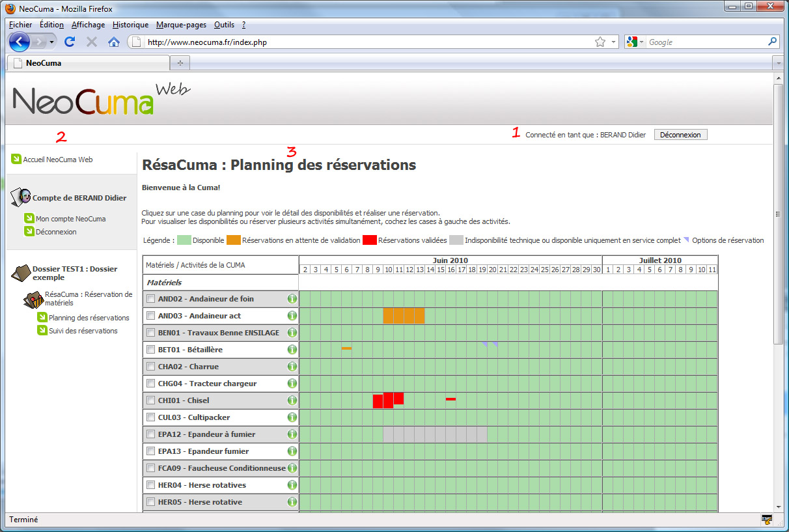
Task: Click the NeoCuma Web logo
Action: (x=102, y=98)
